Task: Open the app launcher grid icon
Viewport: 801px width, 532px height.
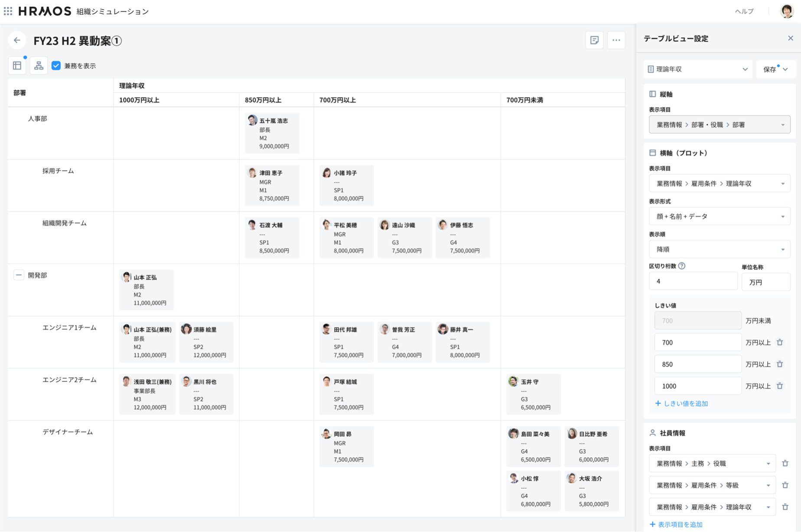Action: click(x=8, y=11)
